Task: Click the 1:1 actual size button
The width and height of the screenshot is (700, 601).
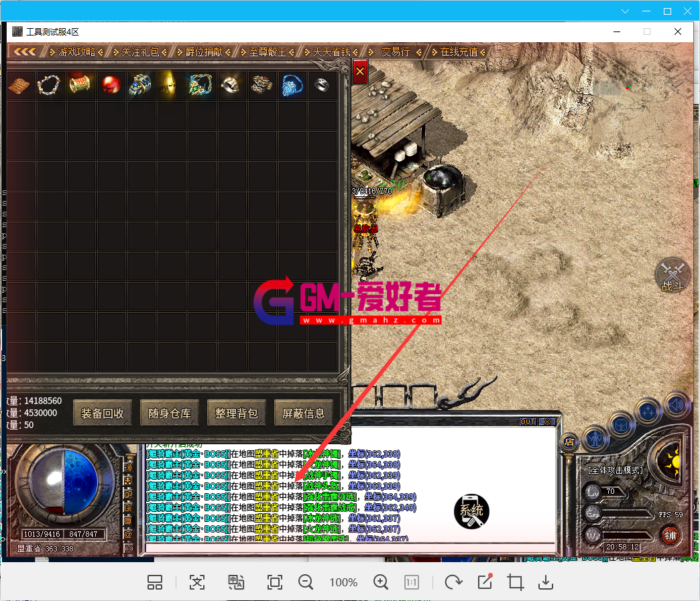Action: pyautogui.click(x=411, y=582)
